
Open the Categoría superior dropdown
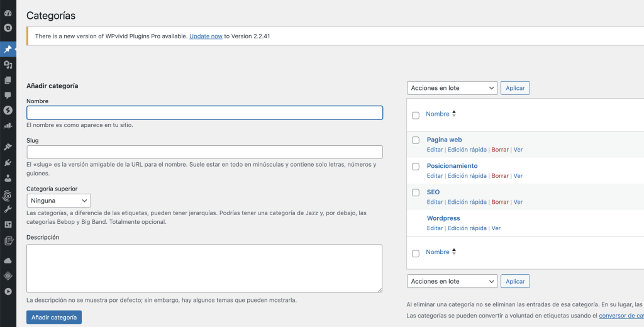tap(58, 201)
